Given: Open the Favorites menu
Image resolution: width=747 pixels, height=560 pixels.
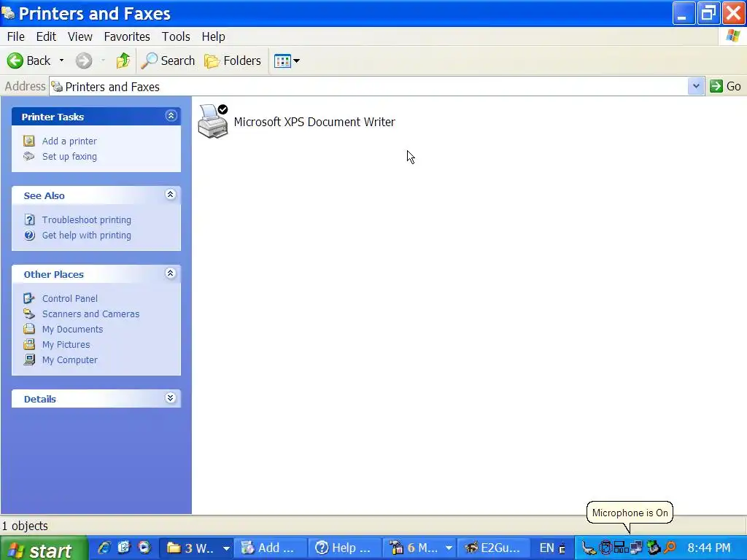Looking at the screenshot, I should [127, 36].
